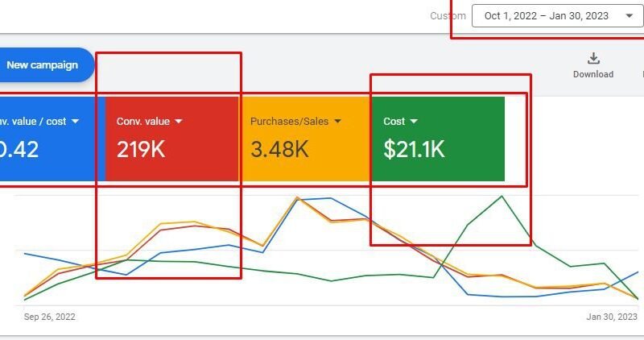This screenshot has width=644, height=340.
Task: Click the Cost metric label text
Action: pyautogui.click(x=394, y=122)
